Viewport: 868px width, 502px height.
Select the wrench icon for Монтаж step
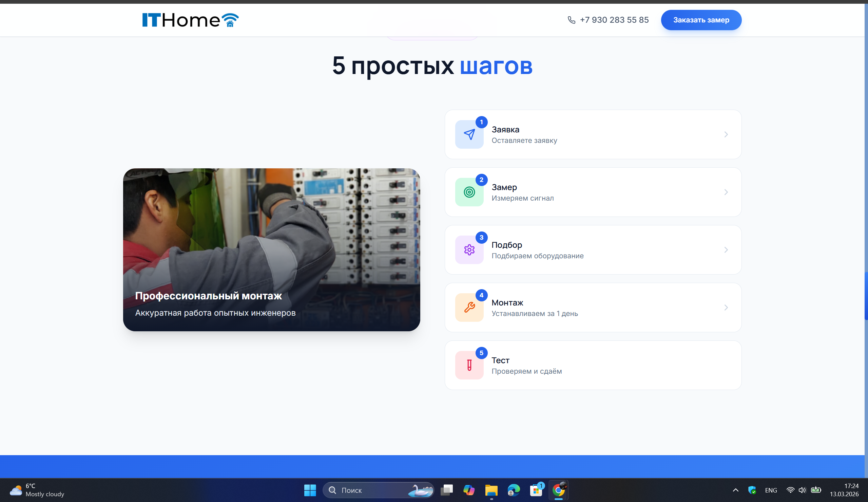(x=469, y=307)
